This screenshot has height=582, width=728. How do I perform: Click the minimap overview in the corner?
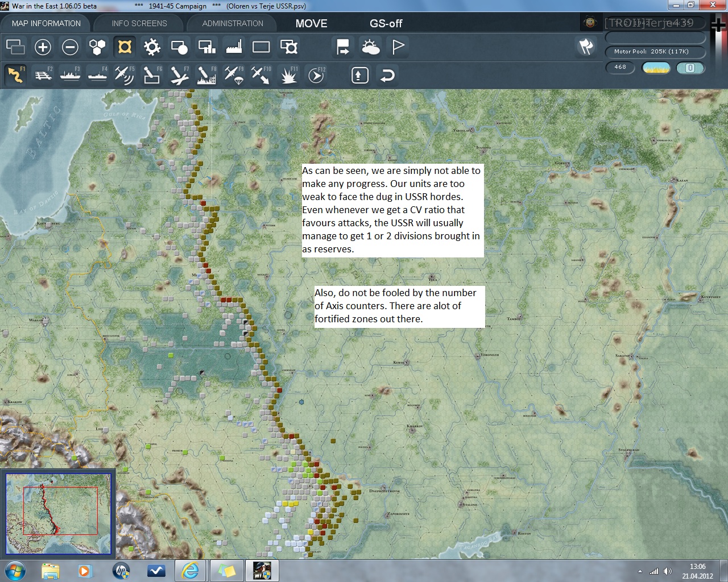(x=59, y=513)
